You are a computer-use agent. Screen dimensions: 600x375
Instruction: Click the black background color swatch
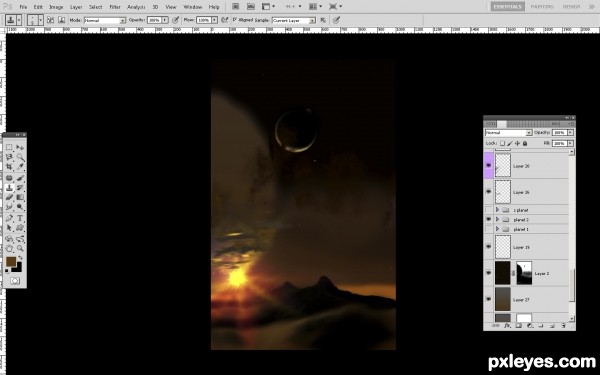(x=18, y=269)
